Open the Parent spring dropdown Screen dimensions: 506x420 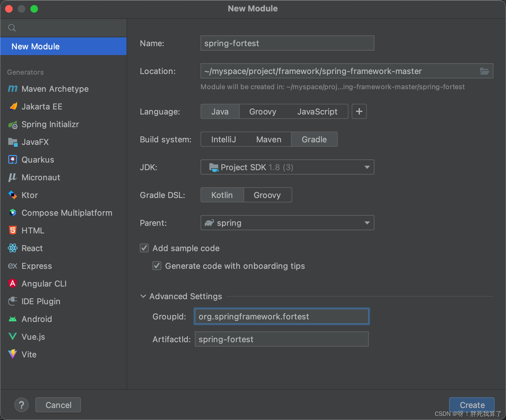(x=287, y=223)
